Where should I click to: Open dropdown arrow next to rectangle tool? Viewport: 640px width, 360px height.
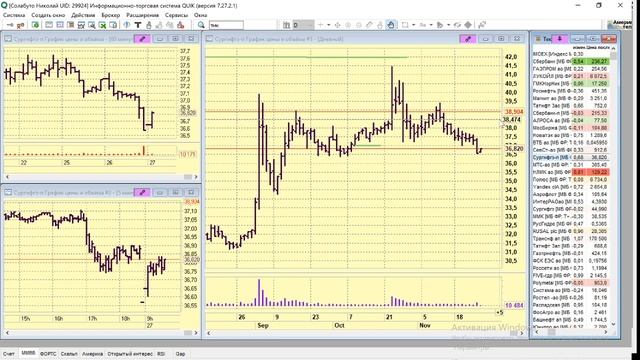pos(413,25)
